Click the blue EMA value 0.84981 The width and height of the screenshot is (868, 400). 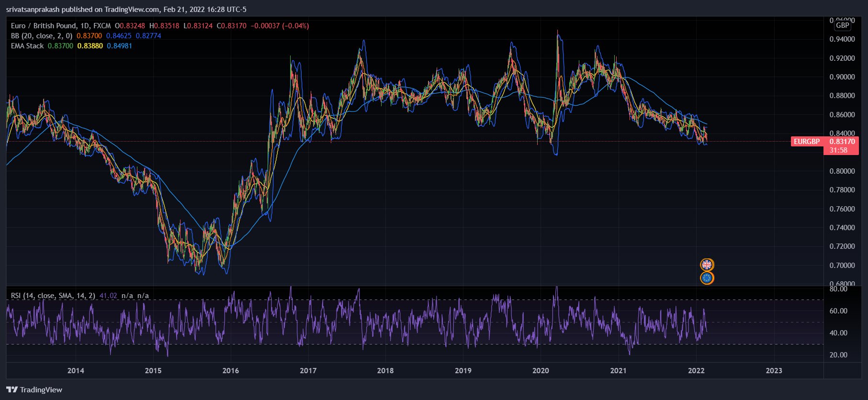click(x=119, y=46)
